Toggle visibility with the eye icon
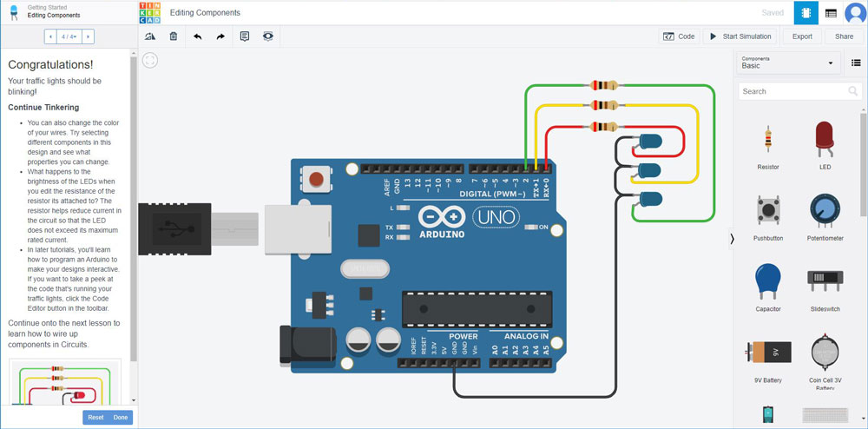 tap(268, 36)
